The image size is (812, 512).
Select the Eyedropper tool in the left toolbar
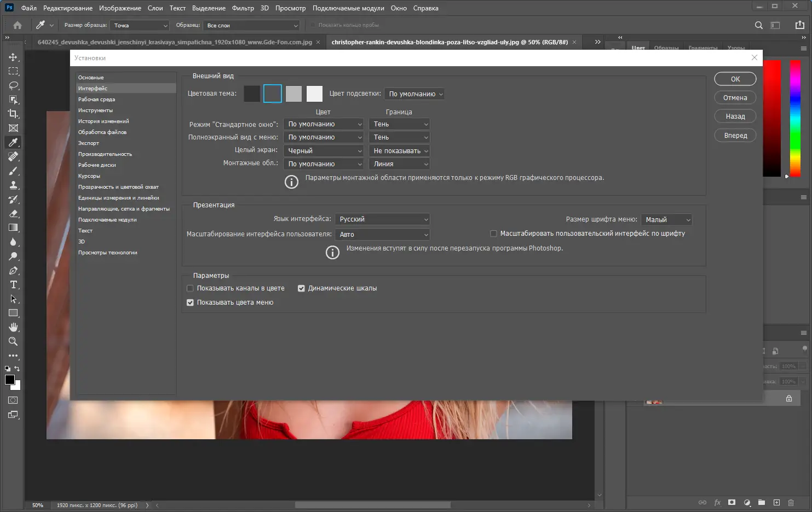click(x=13, y=142)
